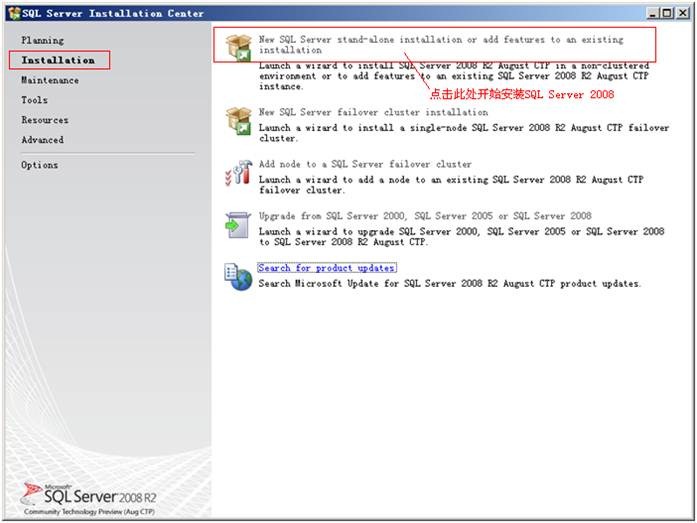Open the Planning section

[43, 40]
